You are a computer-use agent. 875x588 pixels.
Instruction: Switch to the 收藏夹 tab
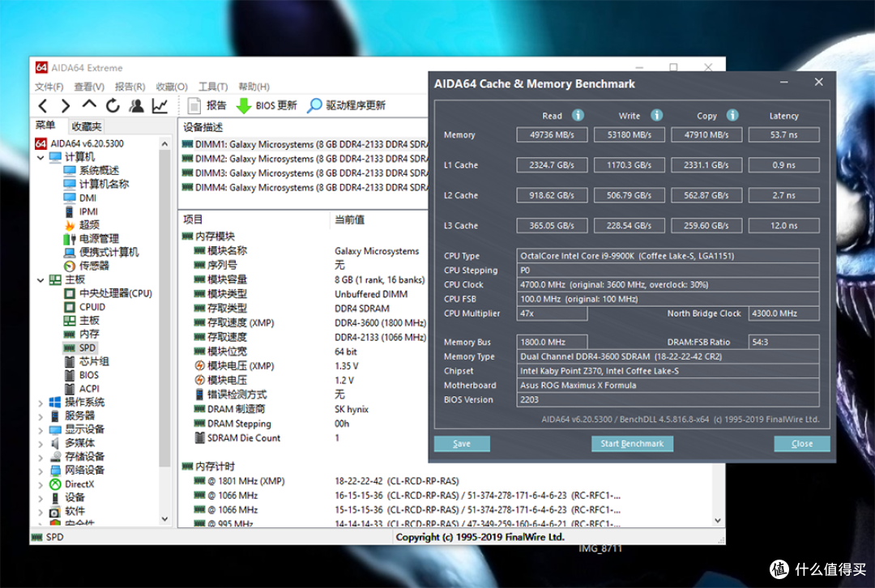click(87, 126)
